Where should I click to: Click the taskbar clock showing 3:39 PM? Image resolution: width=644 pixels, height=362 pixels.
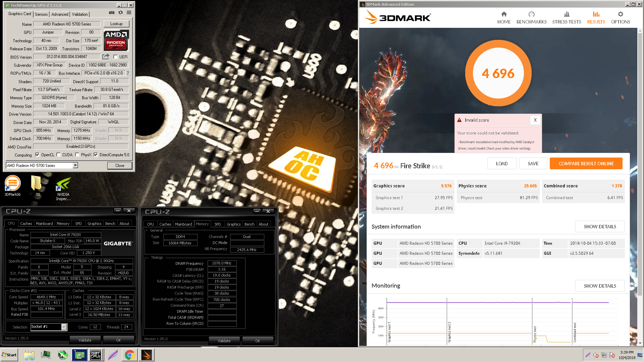coord(627,355)
